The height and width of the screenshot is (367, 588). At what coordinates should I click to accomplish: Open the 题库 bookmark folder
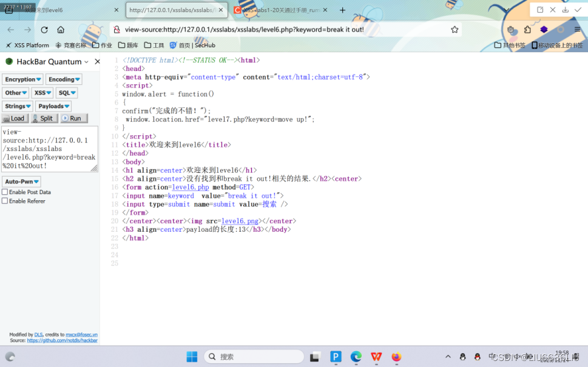point(128,45)
